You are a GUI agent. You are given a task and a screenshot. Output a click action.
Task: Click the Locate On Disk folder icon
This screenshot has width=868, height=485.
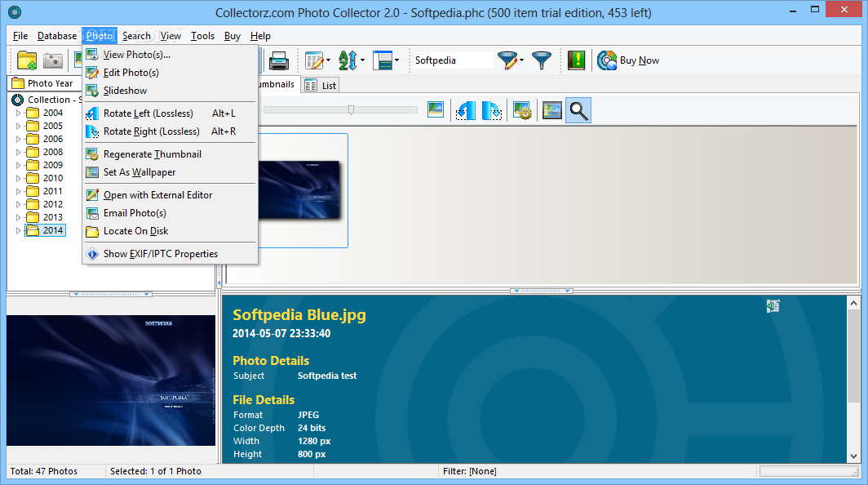tap(92, 231)
